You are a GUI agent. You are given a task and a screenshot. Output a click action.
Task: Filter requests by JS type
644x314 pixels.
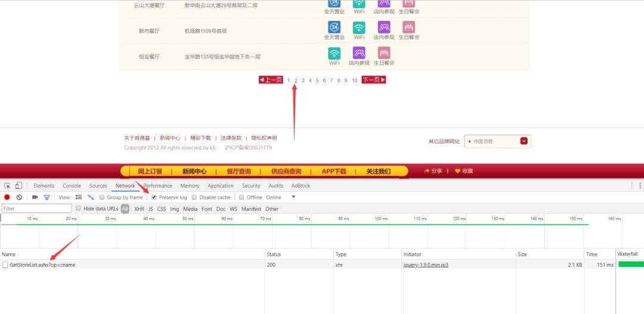[150, 209]
